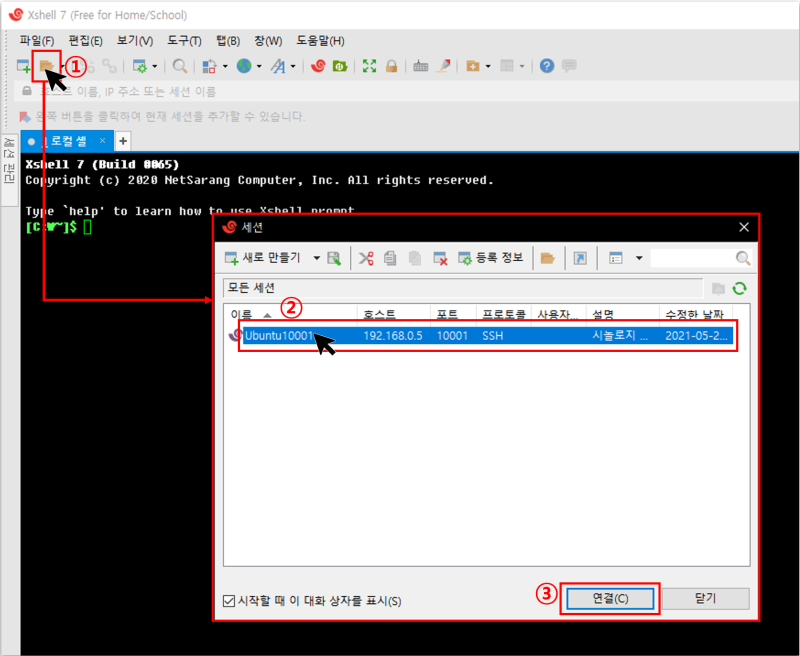Click the 연결(C) connect button
Image resolution: width=800 pixels, height=656 pixels.
(x=610, y=598)
